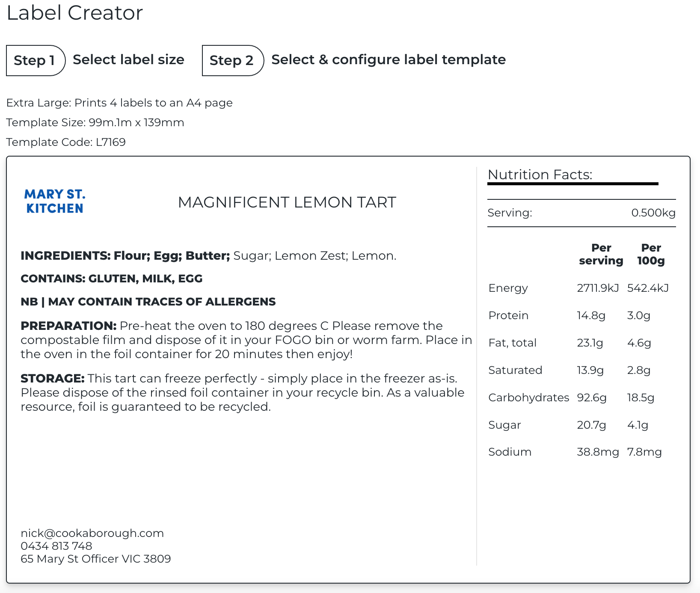Screen dimensions: 700x593
Task: Click the Label Creator page title
Action: point(74,12)
